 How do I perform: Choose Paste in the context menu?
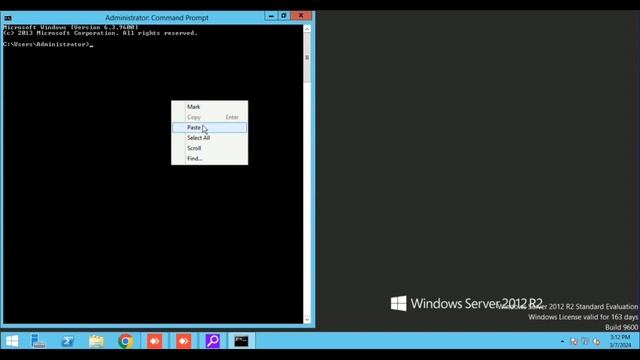209,128
